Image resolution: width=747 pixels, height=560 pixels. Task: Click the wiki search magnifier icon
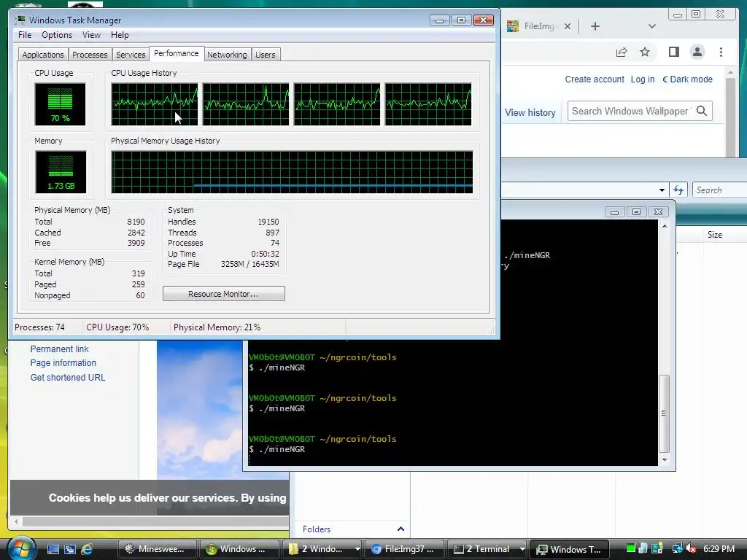[701, 111]
